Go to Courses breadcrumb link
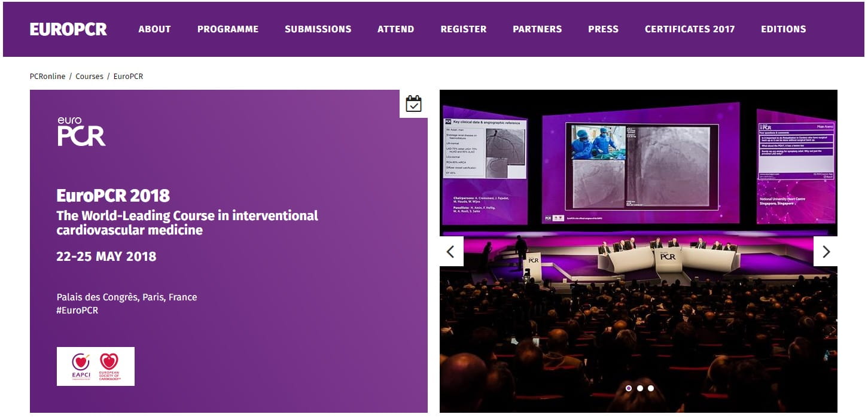This screenshot has height=417, width=868. tap(89, 77)
